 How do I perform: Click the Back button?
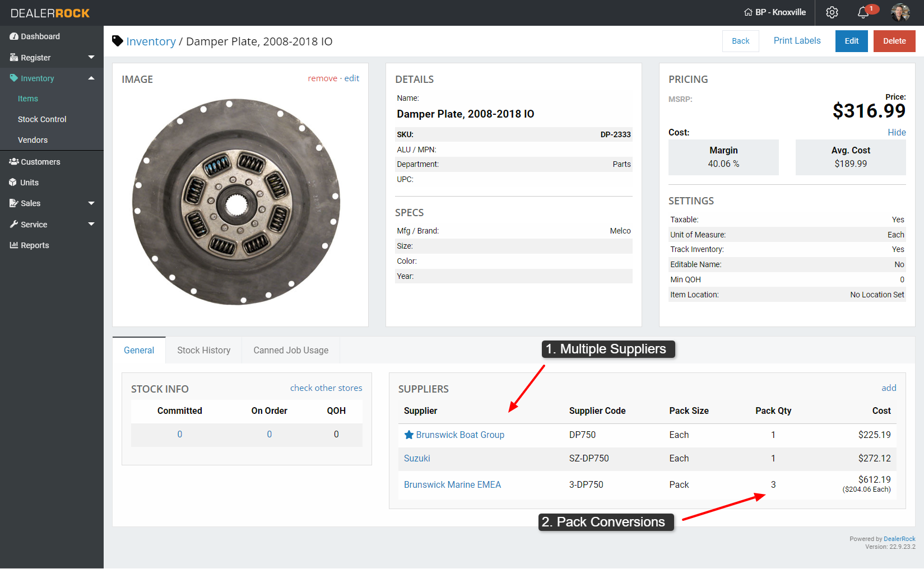click(x=741, y=41)
